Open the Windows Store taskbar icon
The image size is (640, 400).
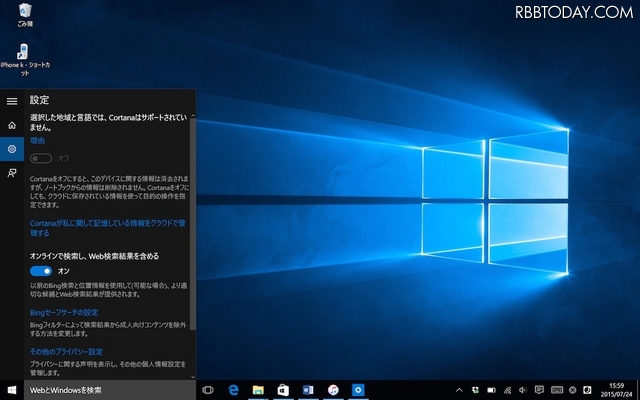(283, 390)
